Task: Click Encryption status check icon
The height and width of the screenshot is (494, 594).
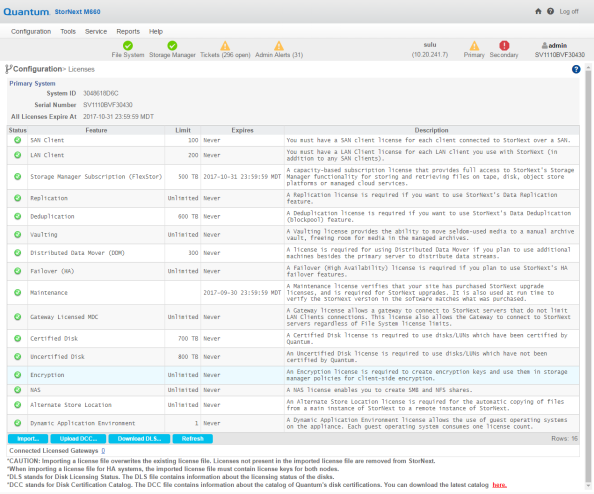Action: point(17,375)
